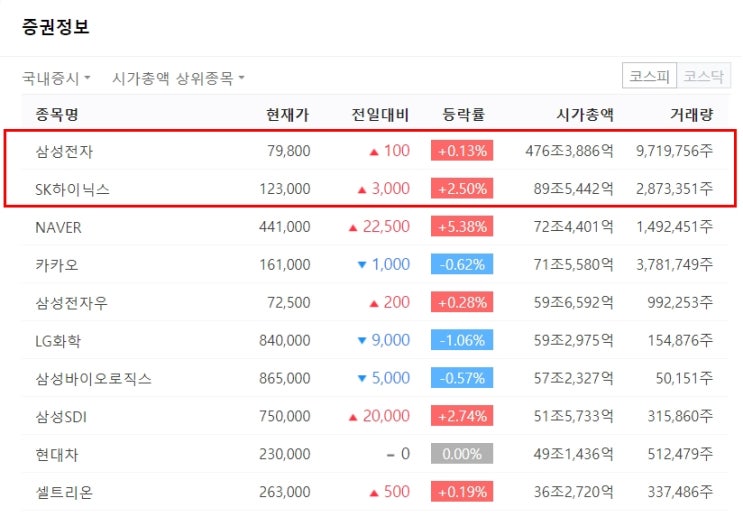Click the -0.57% badge for 삼성바이오로직스
This screenshot has width=743, height=526.
462,378
